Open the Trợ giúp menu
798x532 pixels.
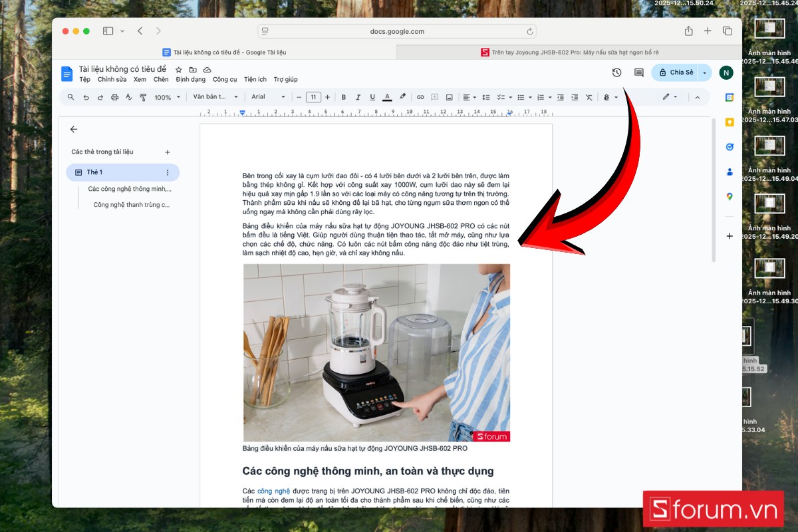coord(286,79)
